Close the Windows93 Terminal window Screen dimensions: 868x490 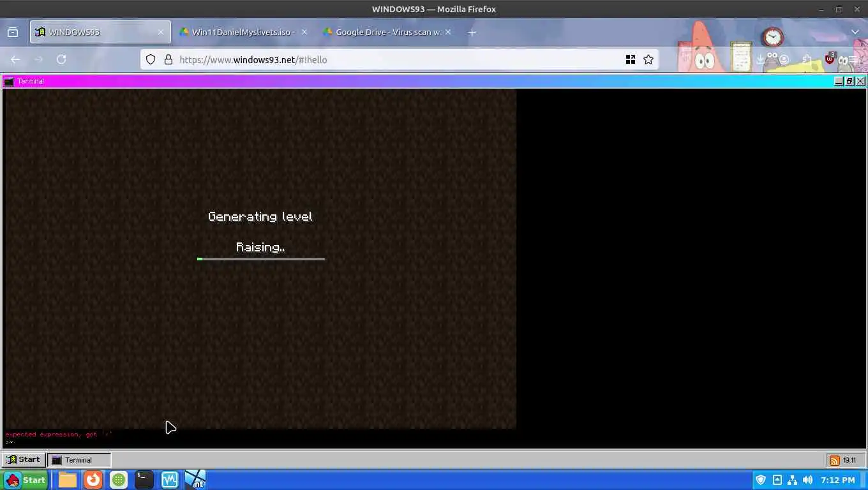860,81
